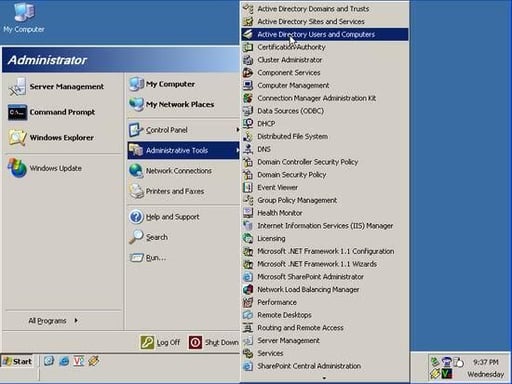Click the IIS Manager icon
Viewport: 512px width, 384px height.
click(x=248, y=226)
